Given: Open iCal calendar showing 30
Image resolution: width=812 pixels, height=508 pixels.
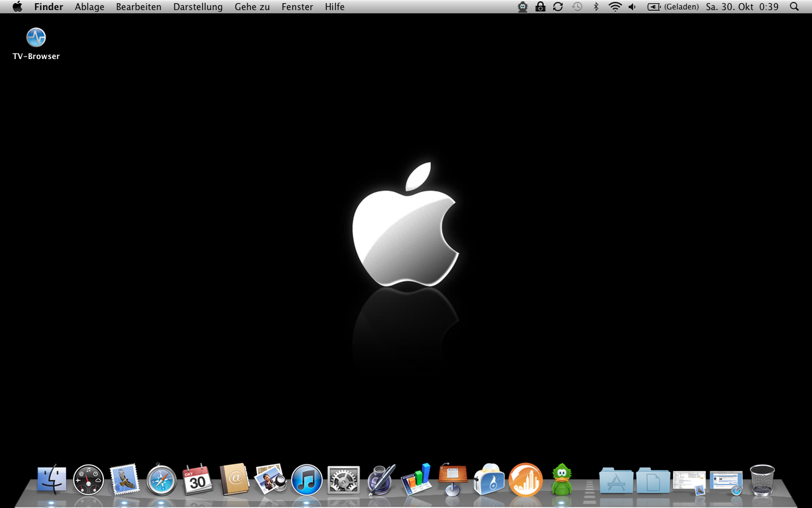Looking at the screenshot, I should tap(197, 479).
